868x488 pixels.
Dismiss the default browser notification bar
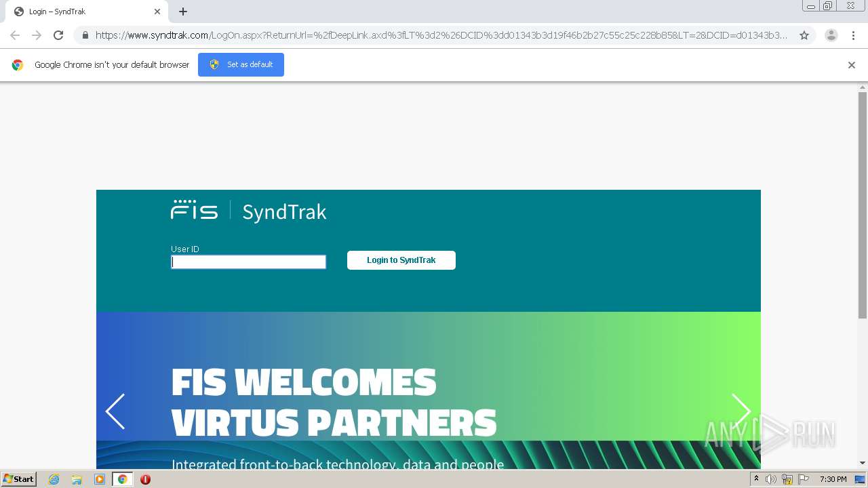pyautogui.click(x=852, y=65)
